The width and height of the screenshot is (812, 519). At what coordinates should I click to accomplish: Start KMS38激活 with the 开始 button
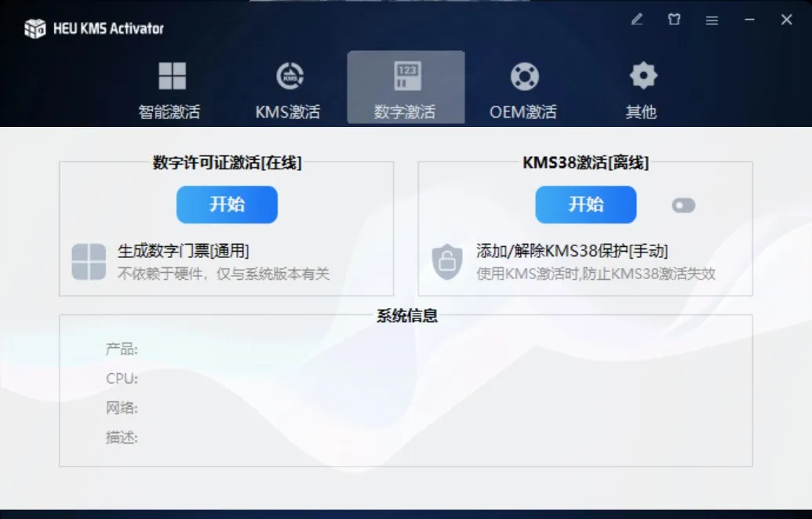point(586,205)
